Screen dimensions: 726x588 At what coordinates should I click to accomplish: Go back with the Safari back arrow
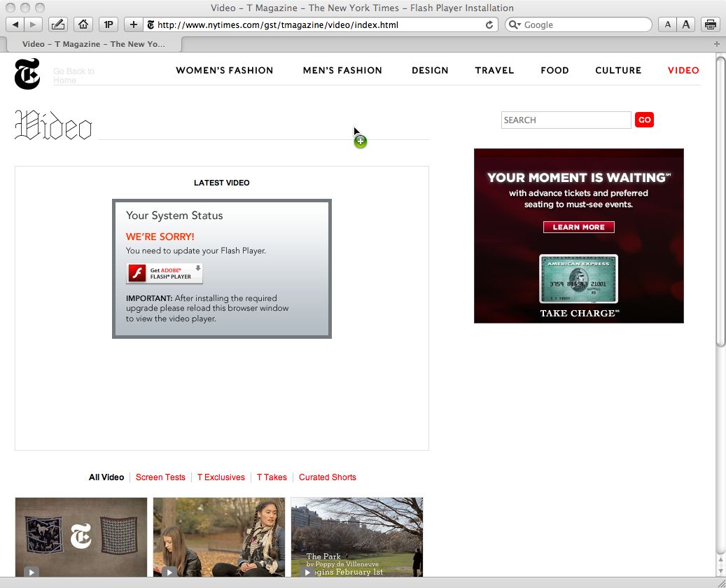15,24
